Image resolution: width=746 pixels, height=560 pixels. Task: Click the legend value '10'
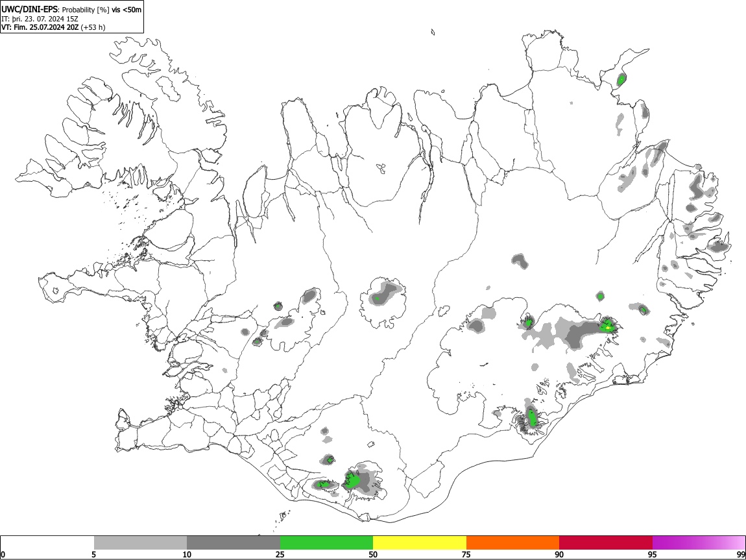coord(187,554)
